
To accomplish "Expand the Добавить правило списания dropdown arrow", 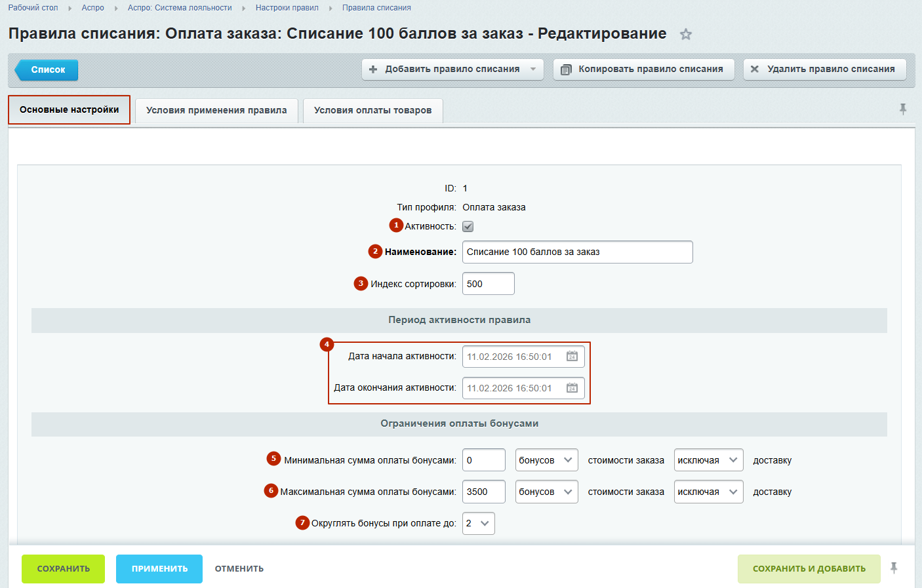I will [533, 69].
